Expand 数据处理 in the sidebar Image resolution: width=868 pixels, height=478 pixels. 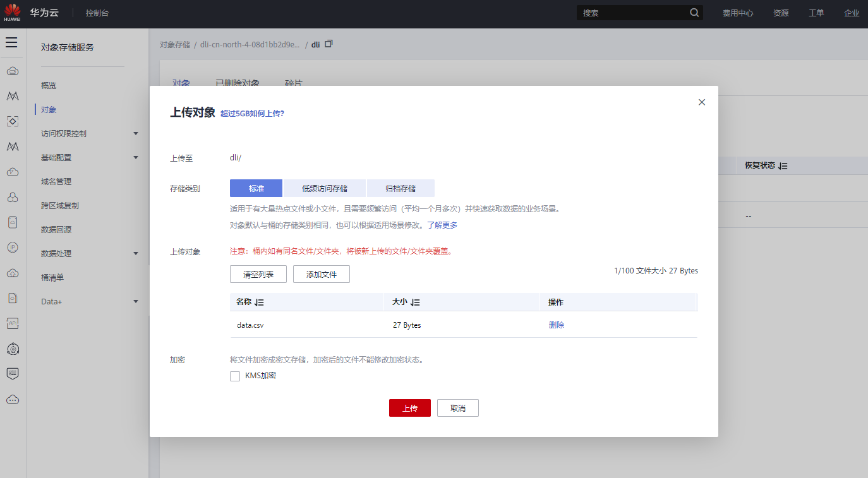[x=136, y=254]
